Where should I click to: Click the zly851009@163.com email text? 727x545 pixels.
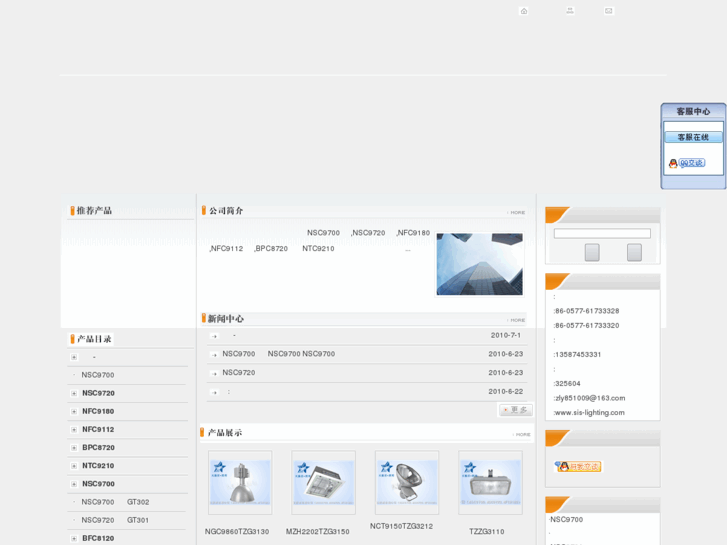[x=590, y=398]
